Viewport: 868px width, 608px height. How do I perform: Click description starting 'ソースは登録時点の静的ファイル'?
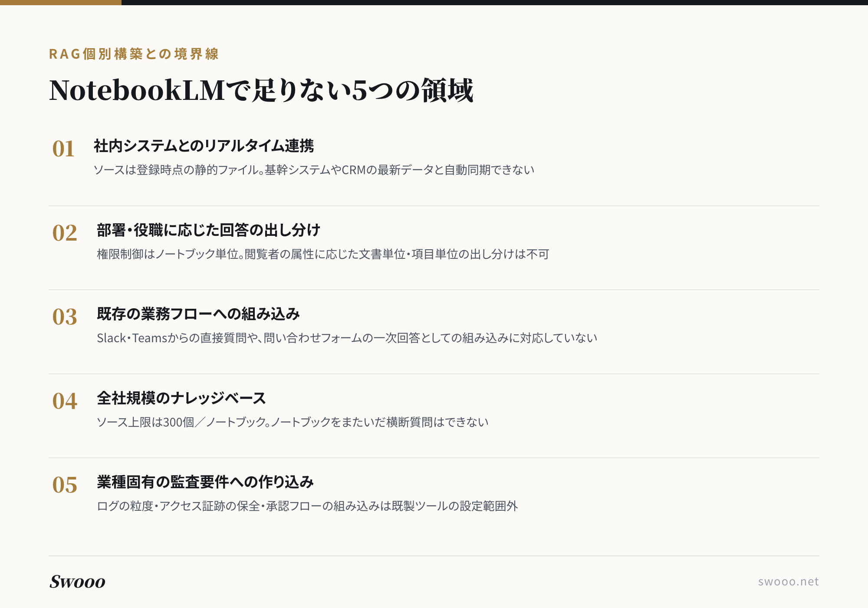tap(314, 170)
